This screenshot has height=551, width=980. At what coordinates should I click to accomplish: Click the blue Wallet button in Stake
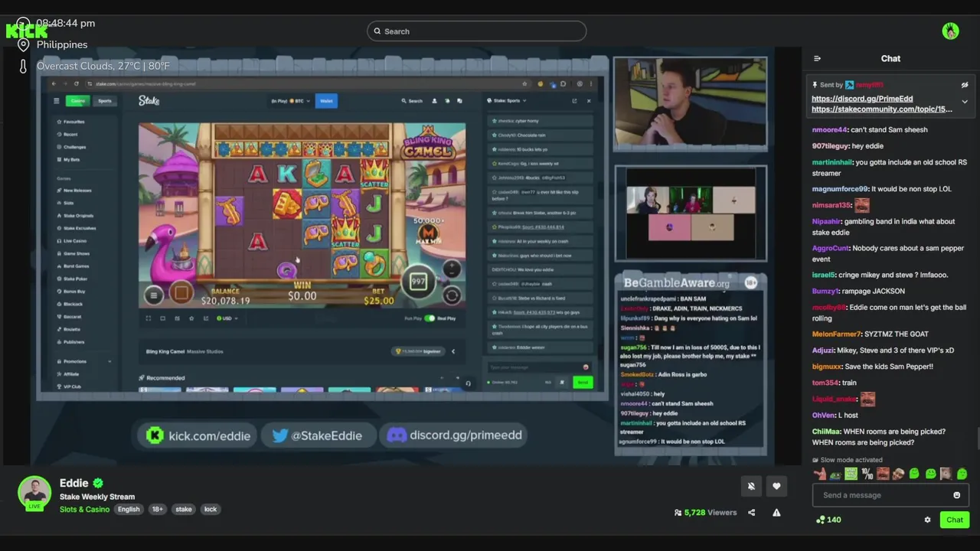click(326, 101)
